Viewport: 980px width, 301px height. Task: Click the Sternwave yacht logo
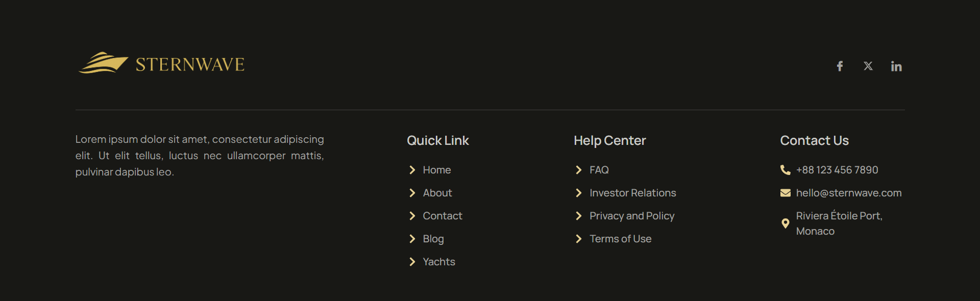[161, 63]
